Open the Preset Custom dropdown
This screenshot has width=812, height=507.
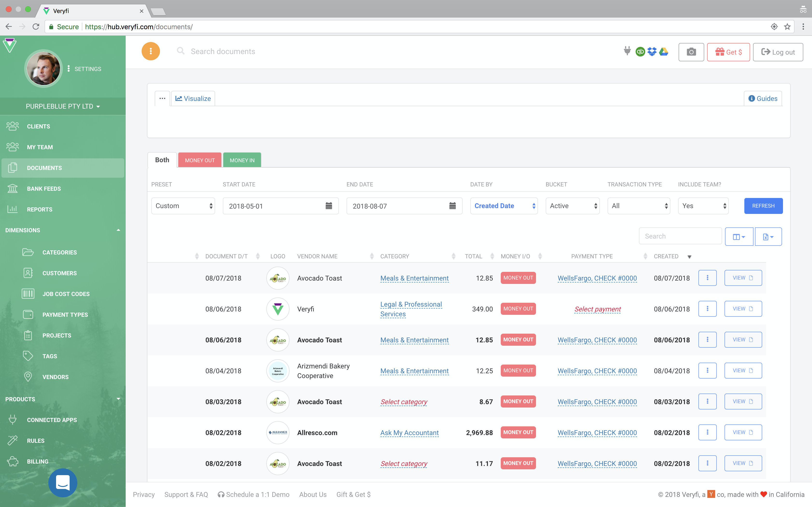click(x=183, y=206)
